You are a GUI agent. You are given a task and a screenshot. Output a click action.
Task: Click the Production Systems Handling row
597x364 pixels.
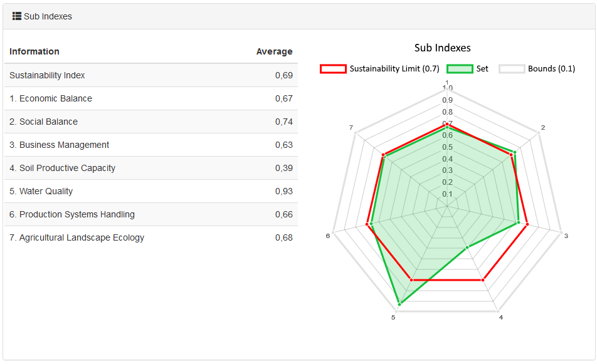tap(151, 214)
